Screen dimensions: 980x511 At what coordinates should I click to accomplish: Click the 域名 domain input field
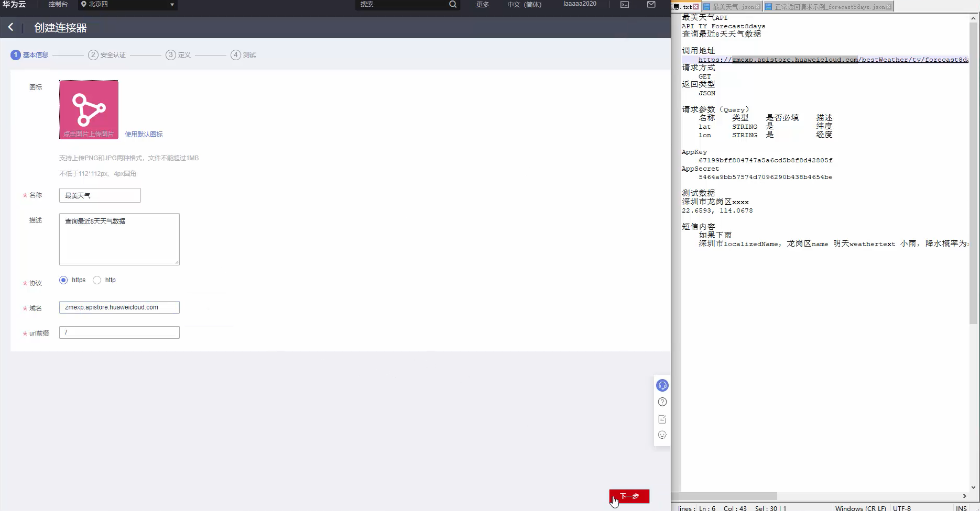(119, 307)
